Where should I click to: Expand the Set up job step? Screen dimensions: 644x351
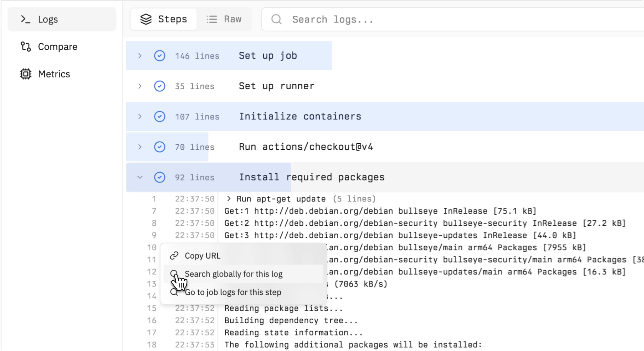[140, 56]
